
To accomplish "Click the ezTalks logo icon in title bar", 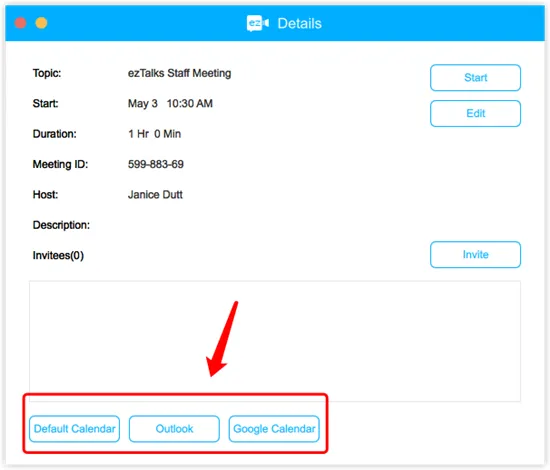I will point(258,23).
